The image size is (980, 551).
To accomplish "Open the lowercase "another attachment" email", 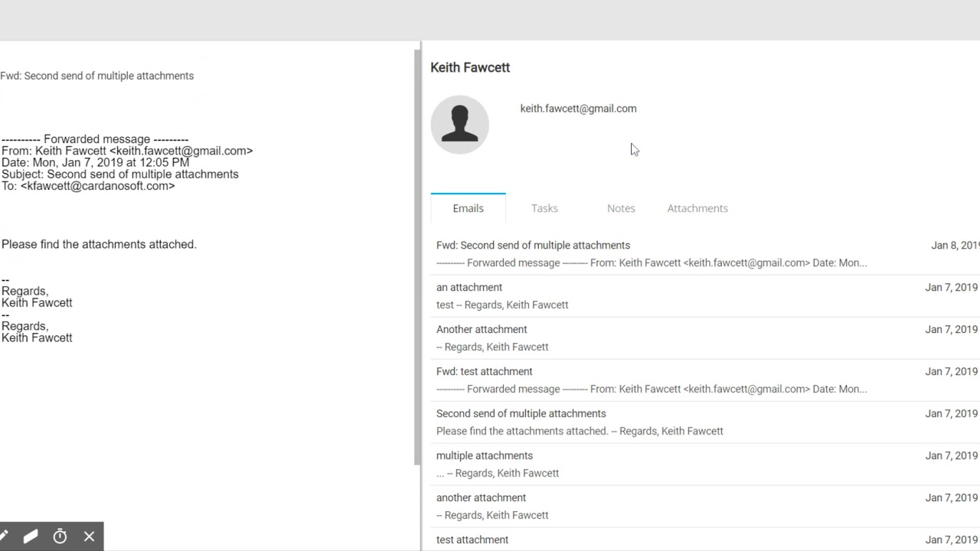I will [481, 498].
